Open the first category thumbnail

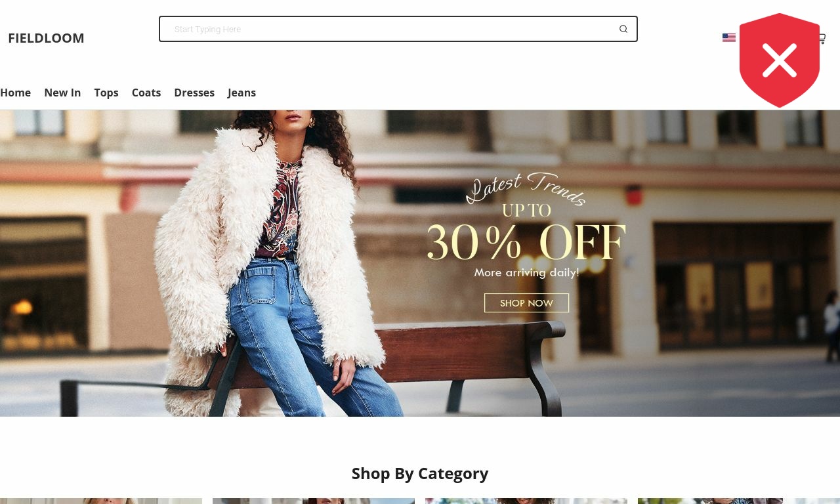click(101, 501)
